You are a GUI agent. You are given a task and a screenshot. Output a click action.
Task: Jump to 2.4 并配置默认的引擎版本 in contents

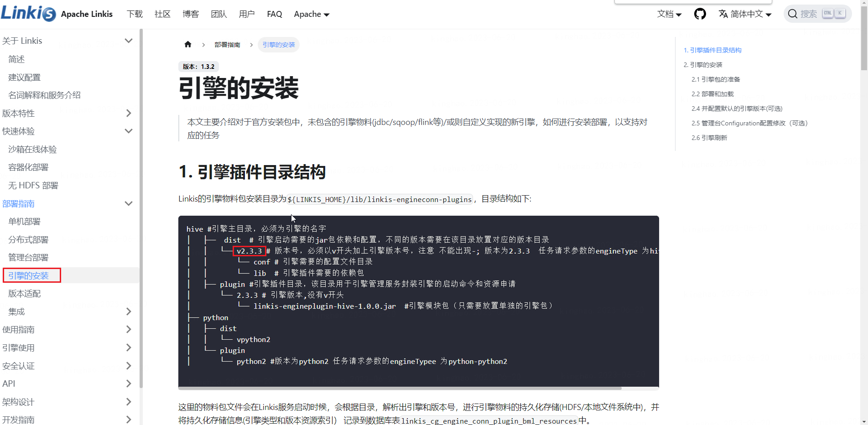tap(737, 109)
